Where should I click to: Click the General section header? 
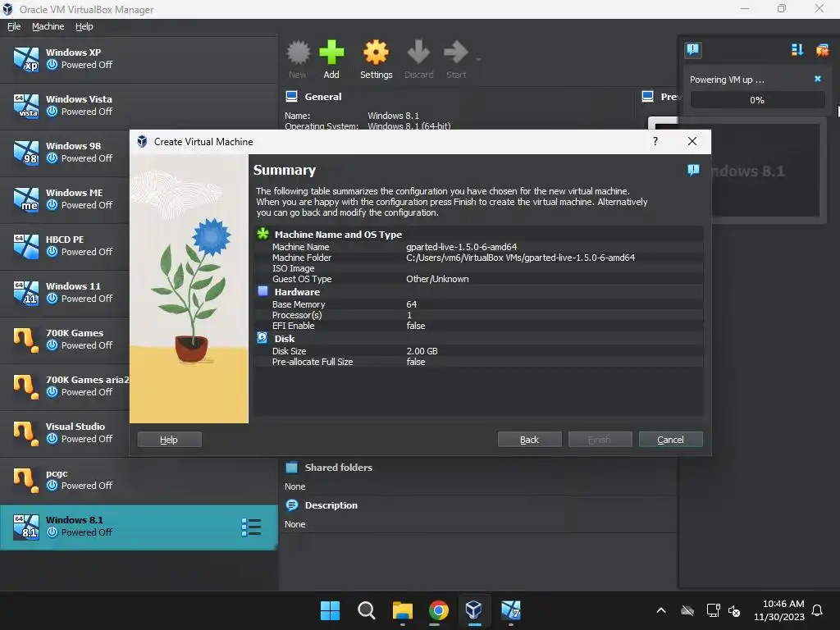coord(323,97)
